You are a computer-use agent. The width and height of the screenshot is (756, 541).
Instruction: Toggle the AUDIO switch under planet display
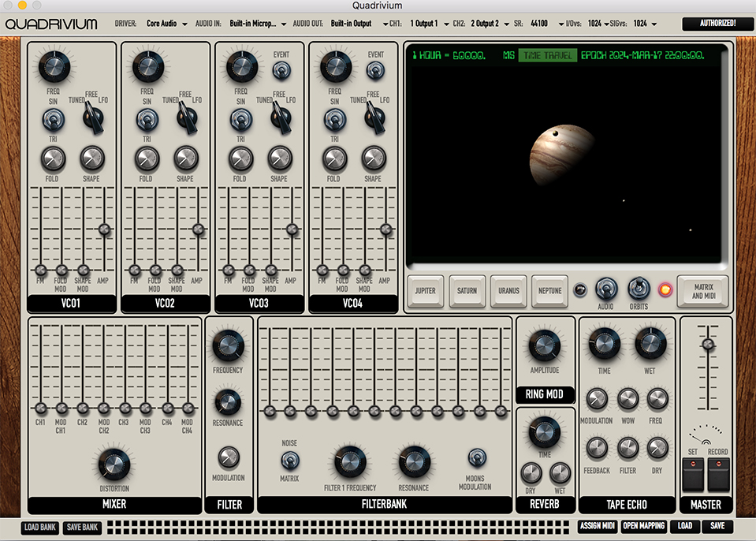(605, 289)
